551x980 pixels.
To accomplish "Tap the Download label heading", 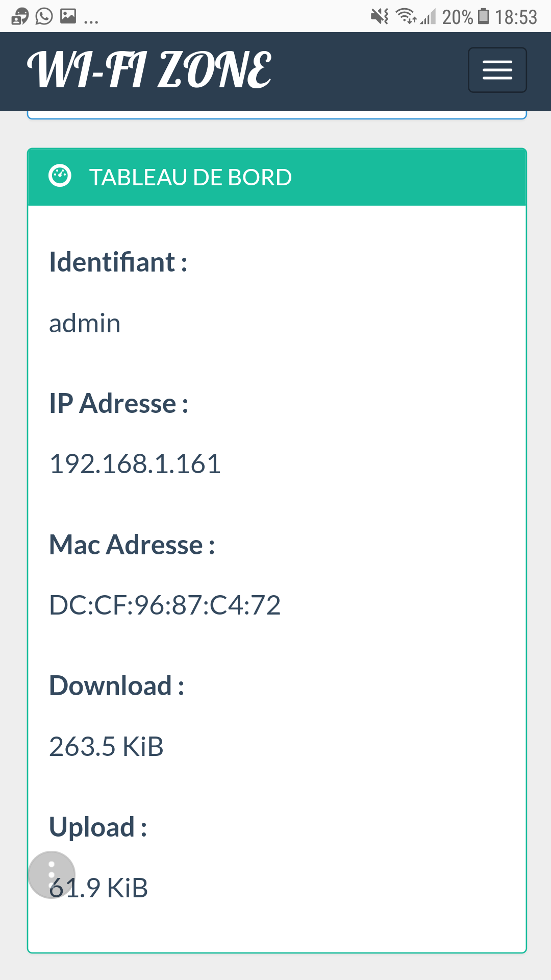I will point(117,685).
